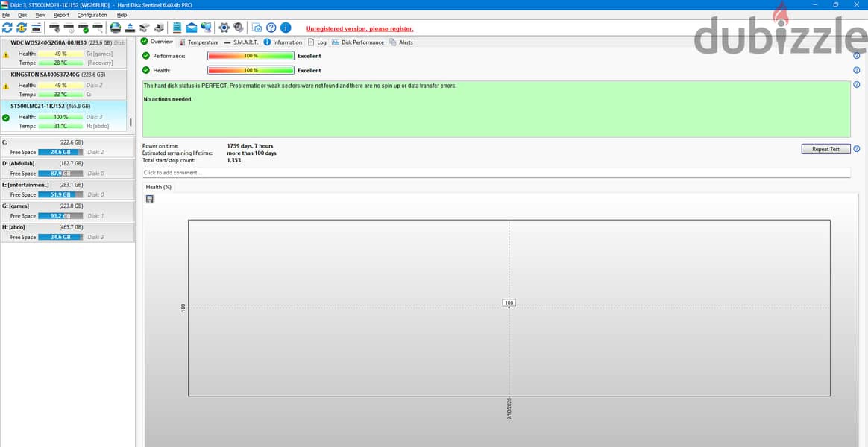Switch to the Disk Performance tab
This screenshot has height=447, width=868.
pos(358,42)
